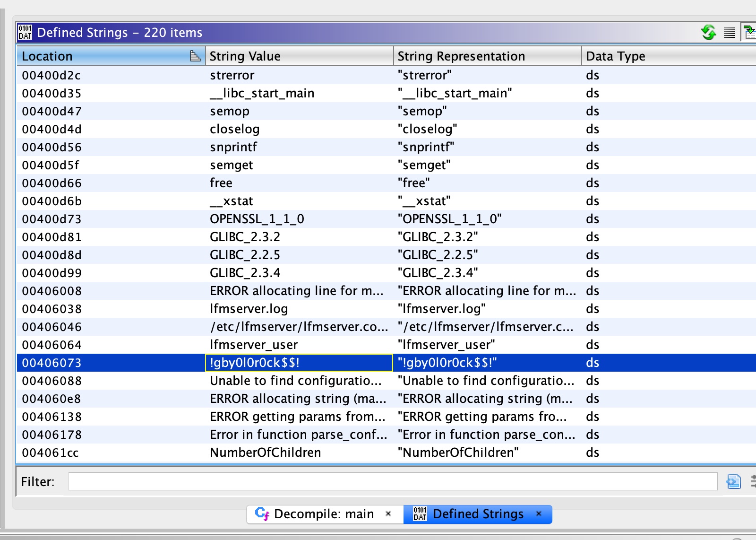Screen dimensions: 756x540
Task: Close the Defined Strings tab
Action: point(538,514)
